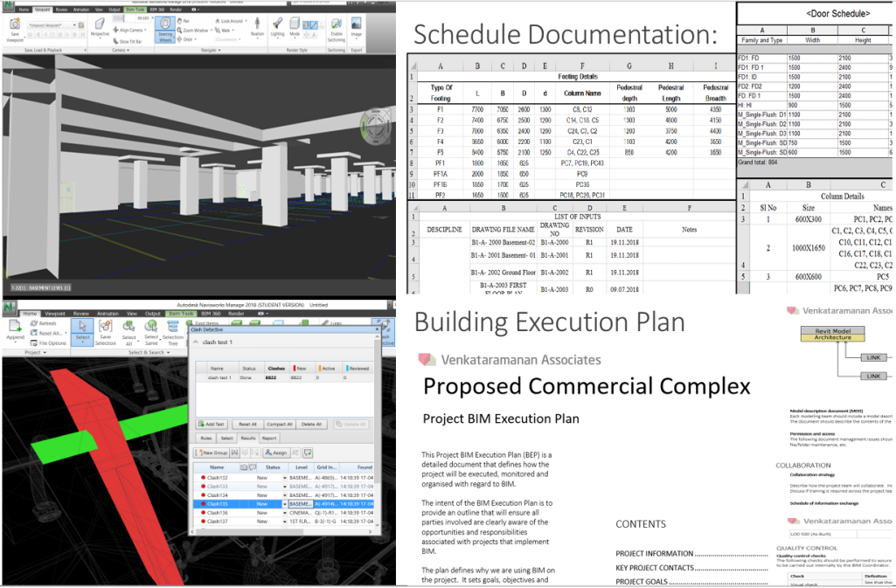Select the Lighting render style icon
Image resolution: width=896 pixels, height=588 pixels.
click(277, 26)
